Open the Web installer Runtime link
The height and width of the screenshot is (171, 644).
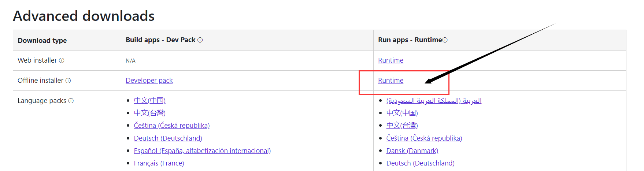point(391,60)
